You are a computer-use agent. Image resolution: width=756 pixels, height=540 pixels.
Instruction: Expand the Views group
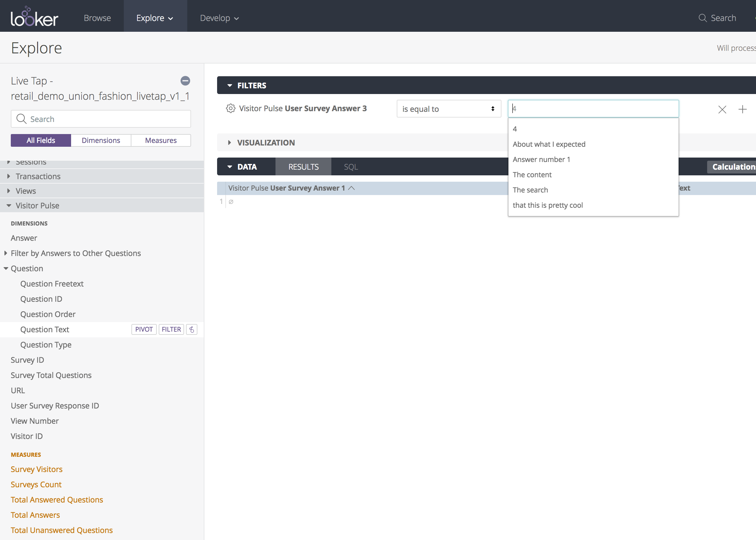(102, 191)
